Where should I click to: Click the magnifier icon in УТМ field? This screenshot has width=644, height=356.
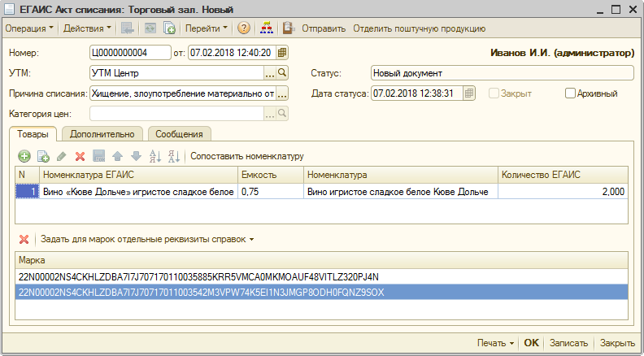282,73
